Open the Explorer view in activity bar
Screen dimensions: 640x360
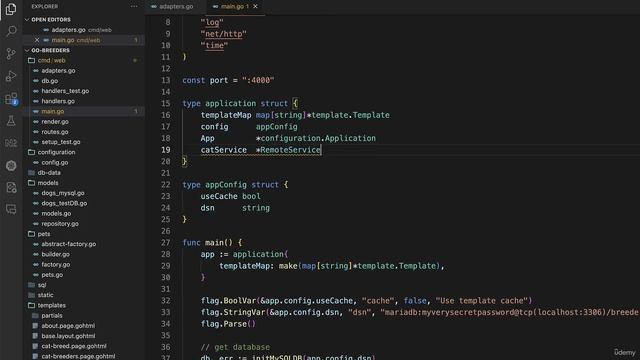11,9
